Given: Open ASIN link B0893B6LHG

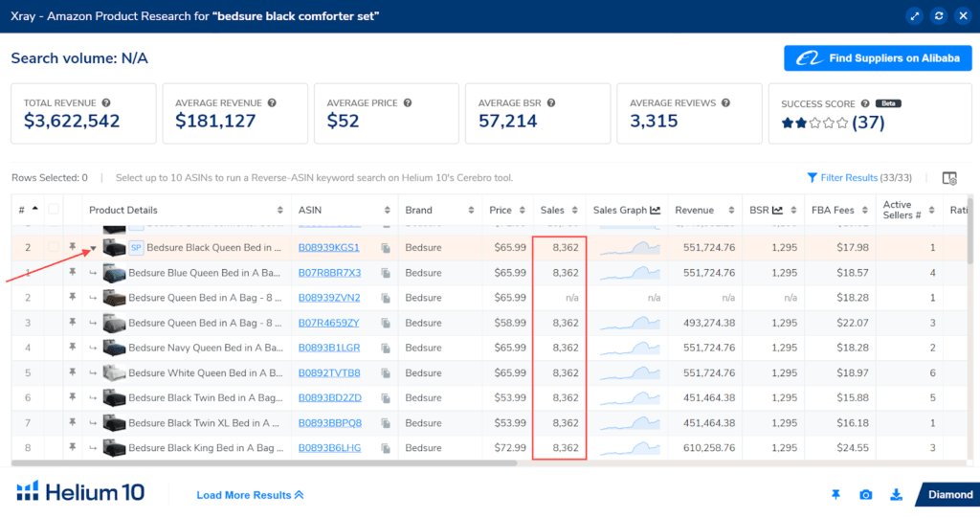Looking at the screenshot, I should point(329,447).
